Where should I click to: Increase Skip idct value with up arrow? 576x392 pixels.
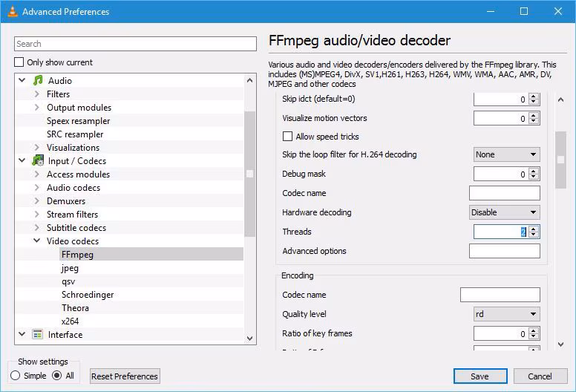(x=534, y=97)
